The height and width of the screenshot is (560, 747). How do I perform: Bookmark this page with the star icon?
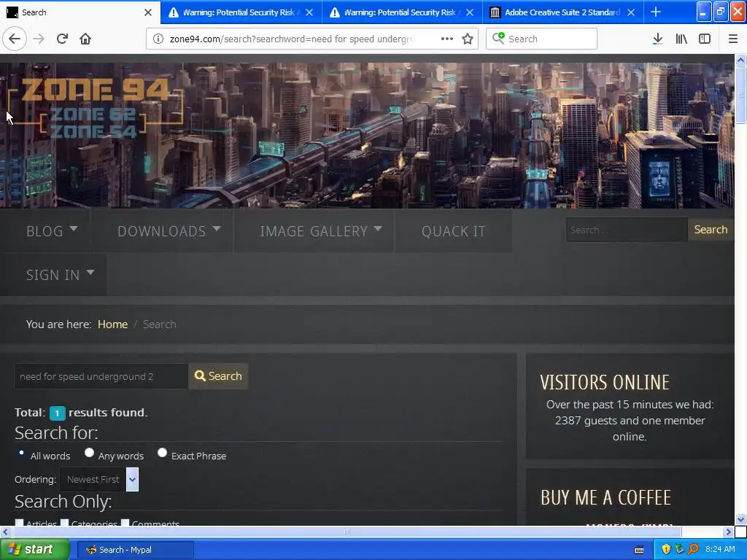tap(468, 39)
